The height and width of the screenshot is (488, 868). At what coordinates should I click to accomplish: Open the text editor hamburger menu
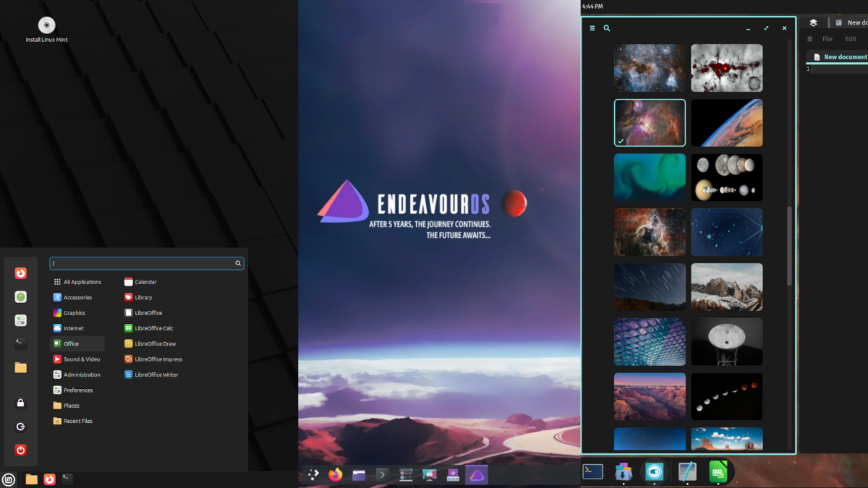(810, 39)
